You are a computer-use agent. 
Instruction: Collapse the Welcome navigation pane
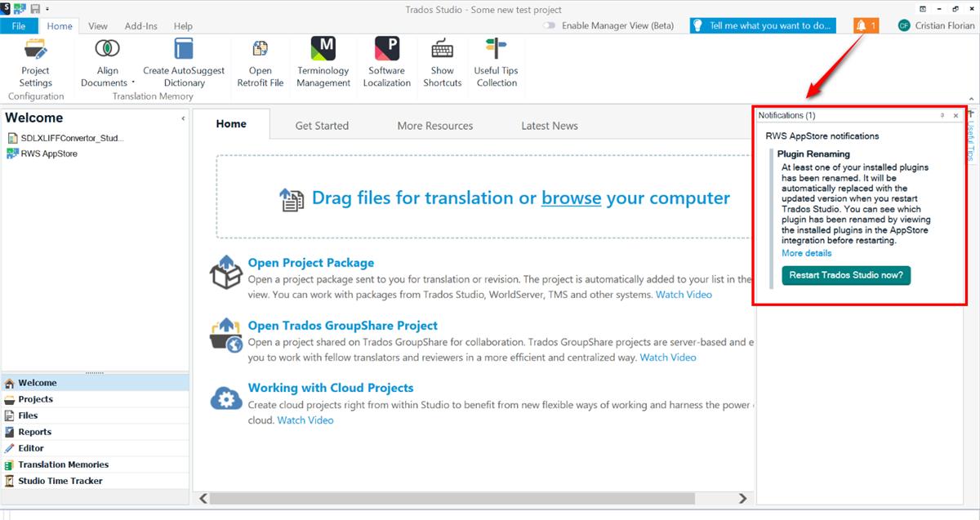[x=183, y=119]
